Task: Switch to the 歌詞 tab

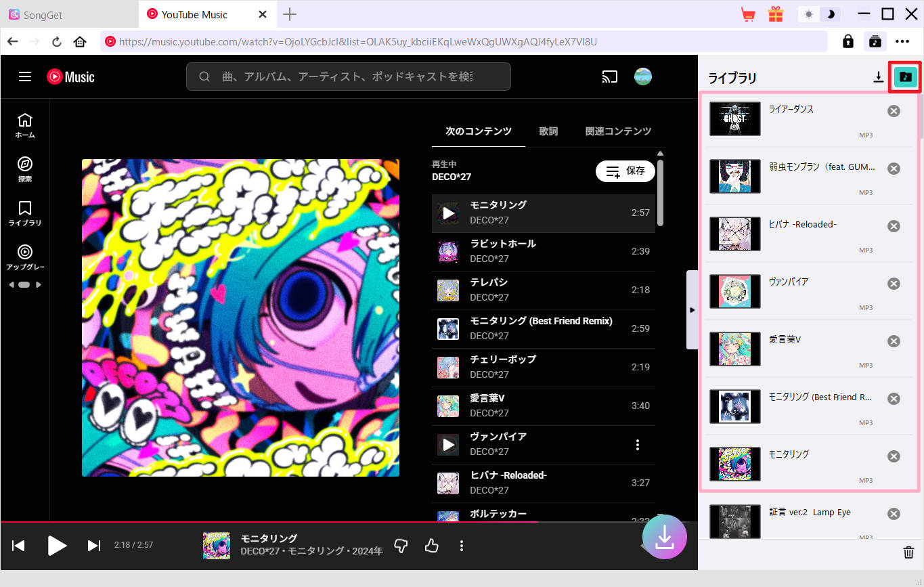Action: (x=548, y=132)
